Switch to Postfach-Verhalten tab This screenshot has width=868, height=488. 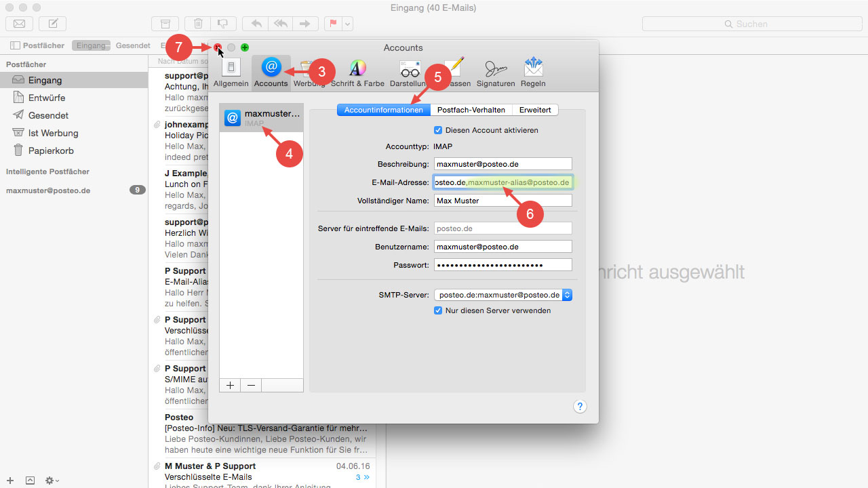coord(471,110)
